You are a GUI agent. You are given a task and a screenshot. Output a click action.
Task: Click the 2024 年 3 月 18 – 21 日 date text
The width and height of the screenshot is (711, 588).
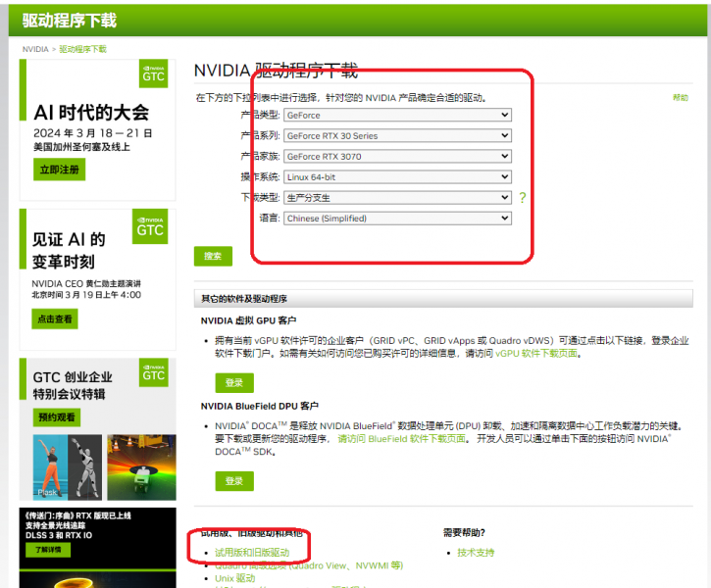point(92,133)
